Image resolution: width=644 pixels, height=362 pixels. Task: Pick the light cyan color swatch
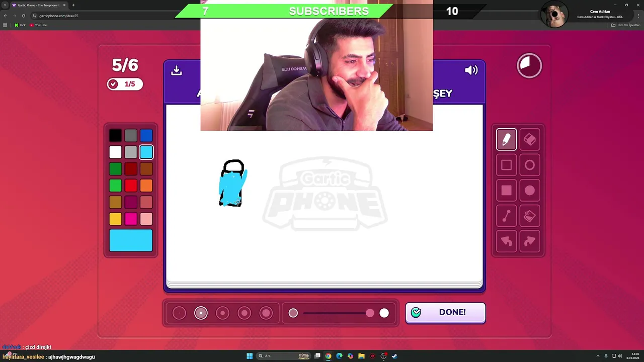pos(146,152)
